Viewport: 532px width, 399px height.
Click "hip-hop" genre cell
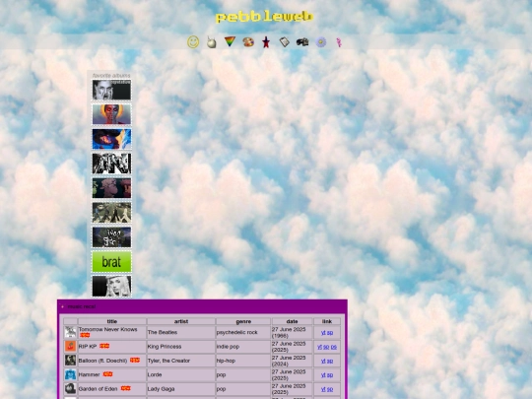pyautogui.click(x=243, y=361)
